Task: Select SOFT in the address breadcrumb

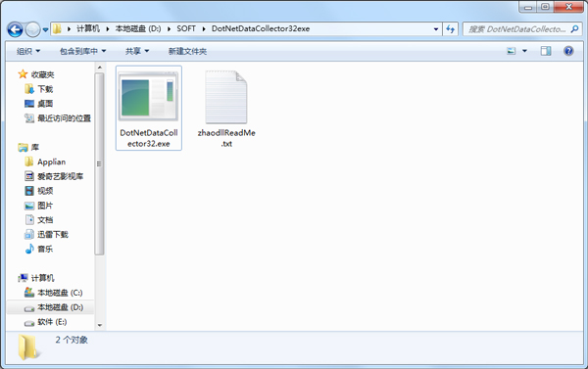Action: 186,28
